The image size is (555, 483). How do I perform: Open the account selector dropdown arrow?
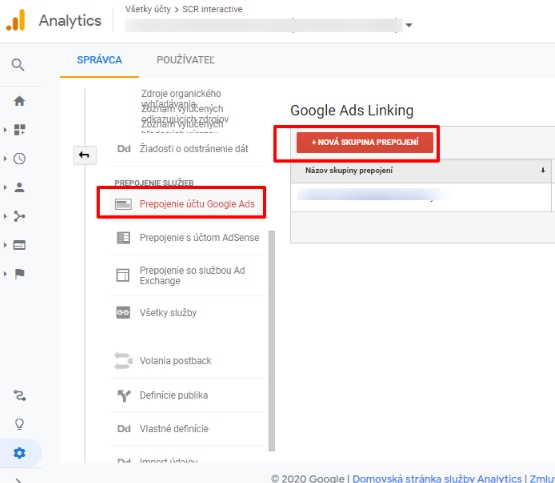click(409, 25)
